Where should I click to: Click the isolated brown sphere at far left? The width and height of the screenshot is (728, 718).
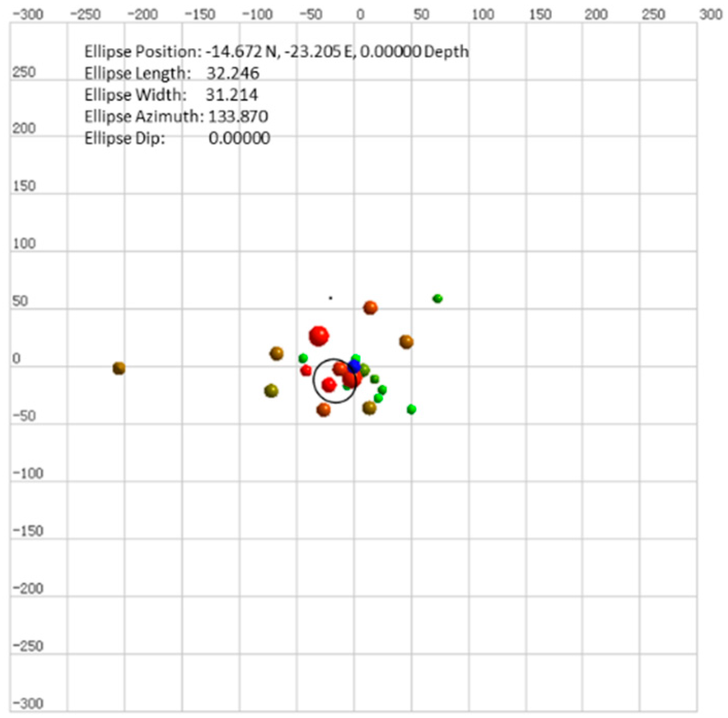(119, 368)
